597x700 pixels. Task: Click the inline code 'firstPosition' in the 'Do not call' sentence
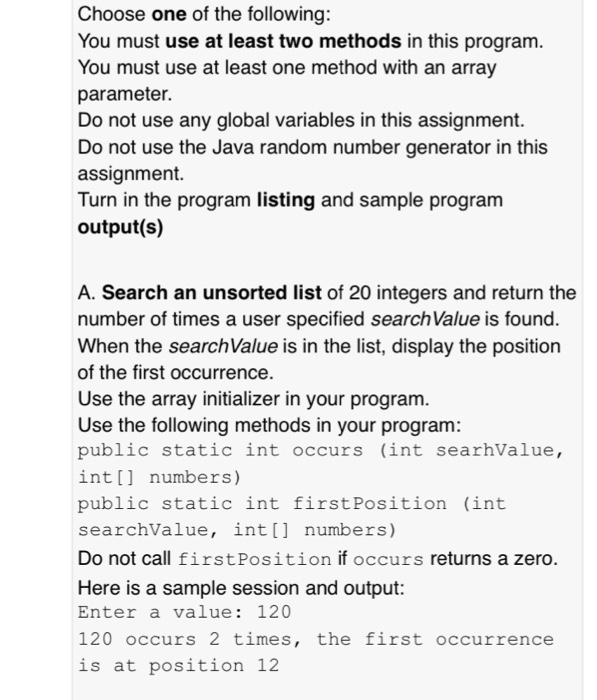click(255, 559)
